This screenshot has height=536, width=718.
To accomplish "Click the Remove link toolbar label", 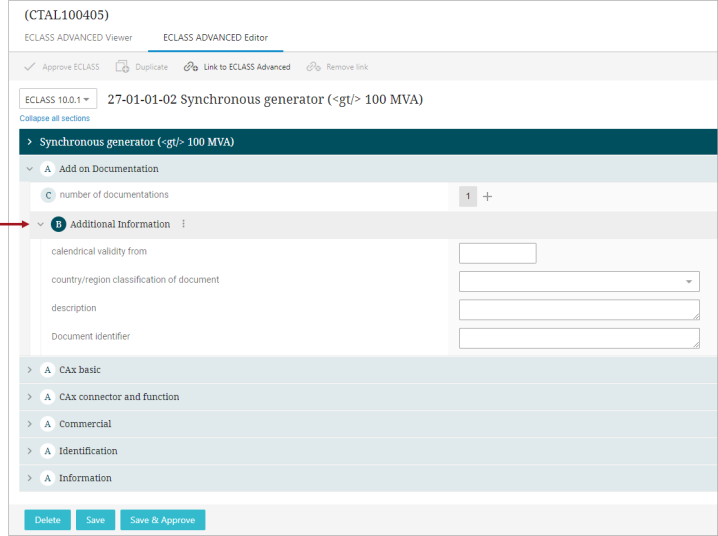I will click(347, 67).
